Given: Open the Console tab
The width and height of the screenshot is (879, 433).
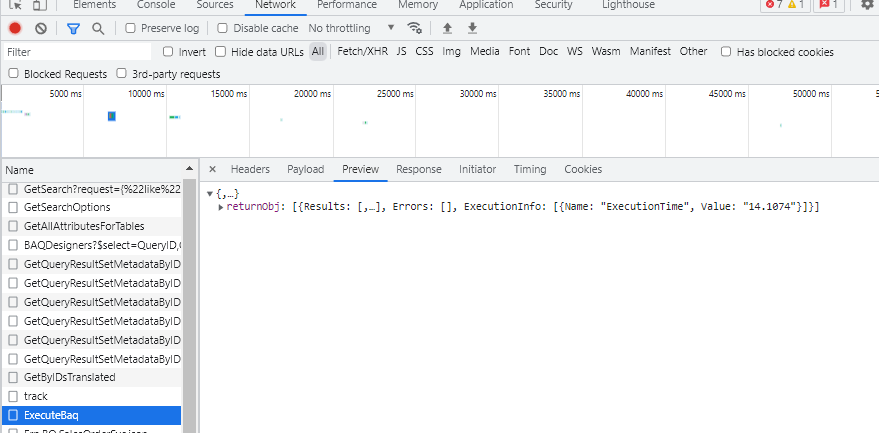Looking at the screenshot, I should (156, 4).
